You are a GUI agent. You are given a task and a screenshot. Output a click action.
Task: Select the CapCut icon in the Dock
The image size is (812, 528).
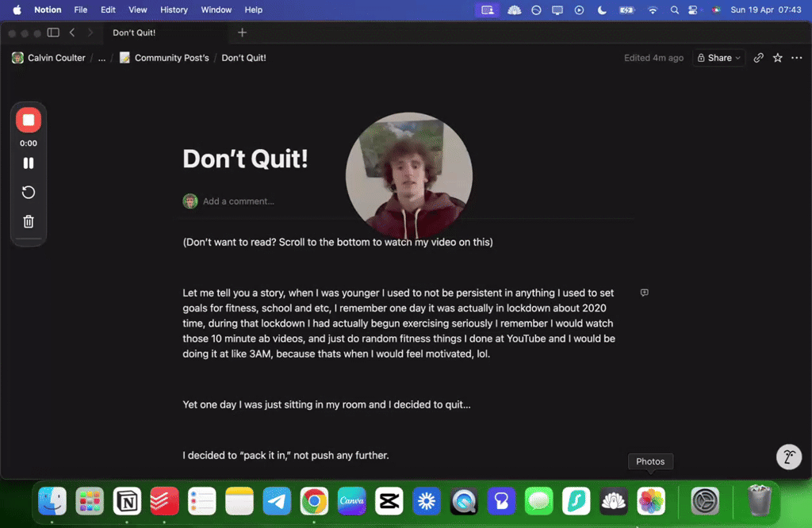(x=389, y=501)
